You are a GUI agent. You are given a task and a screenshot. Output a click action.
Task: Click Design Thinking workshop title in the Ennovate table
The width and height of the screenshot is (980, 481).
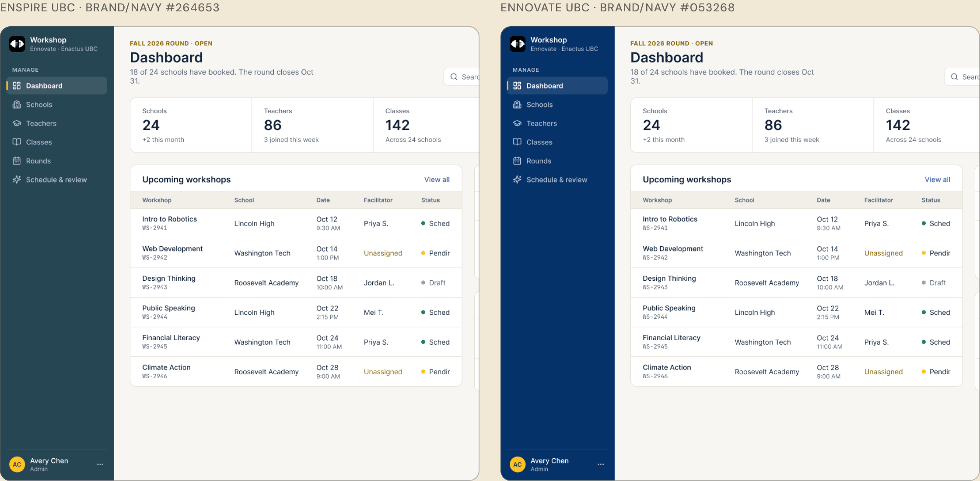point(669,279)
